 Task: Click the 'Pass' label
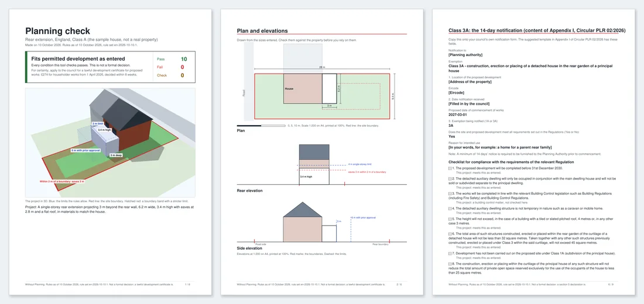point(160,60)
